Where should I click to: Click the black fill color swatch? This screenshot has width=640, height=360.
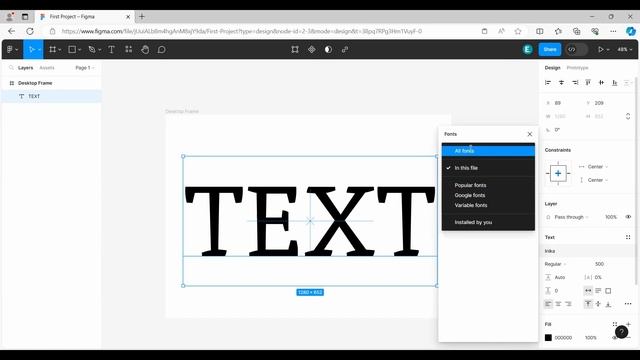(x=548, y=338)
